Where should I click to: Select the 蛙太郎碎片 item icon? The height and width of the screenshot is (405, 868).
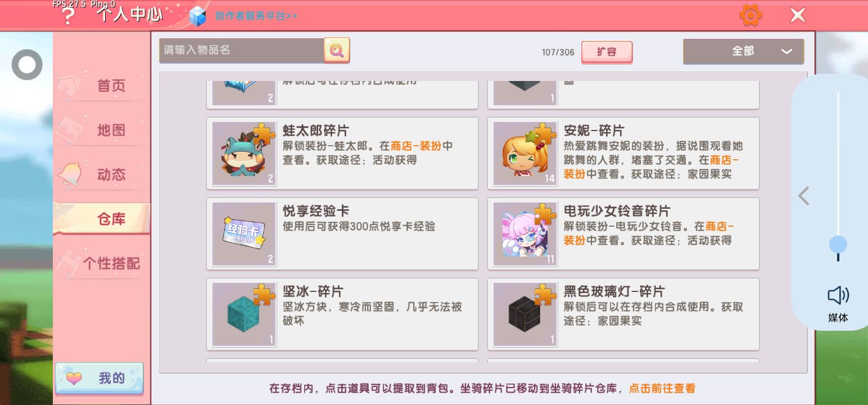tap(244, 154)
